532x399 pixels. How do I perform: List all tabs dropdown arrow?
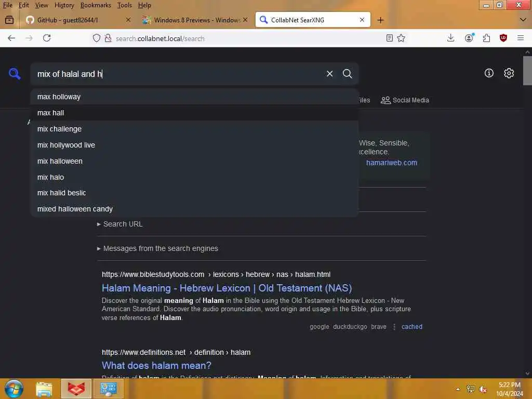click(523, 20)
